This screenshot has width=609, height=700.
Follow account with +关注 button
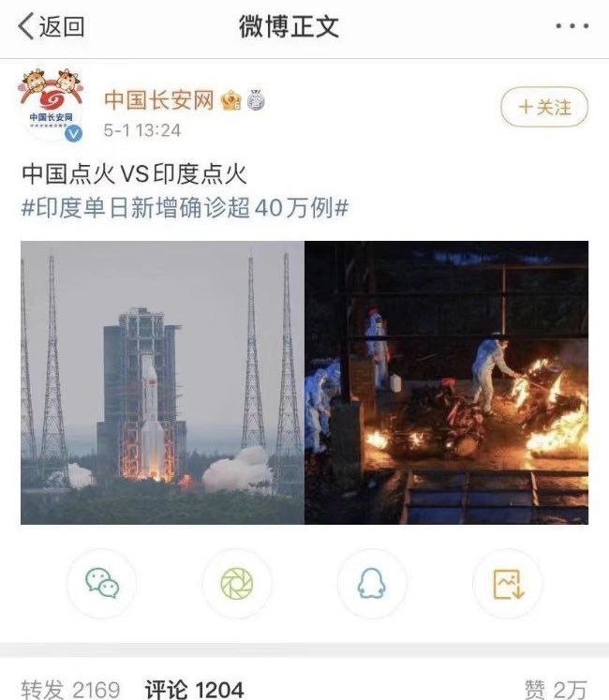coord(544,107)
